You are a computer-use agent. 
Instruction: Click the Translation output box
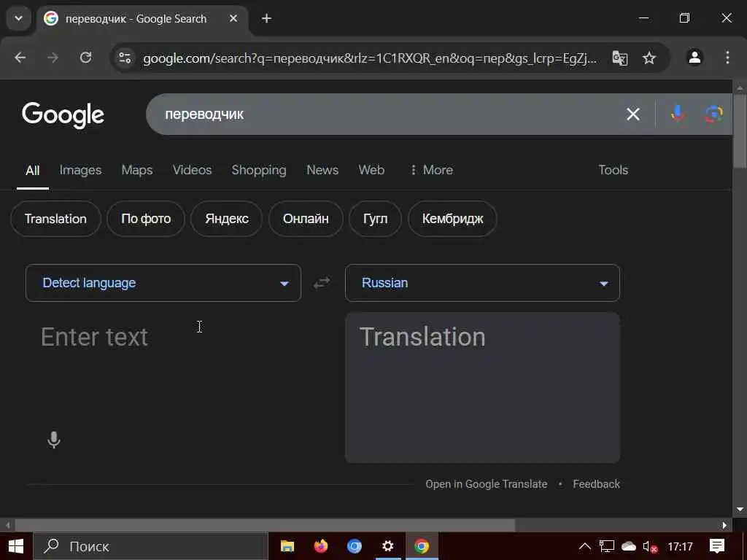pos(482,387)
